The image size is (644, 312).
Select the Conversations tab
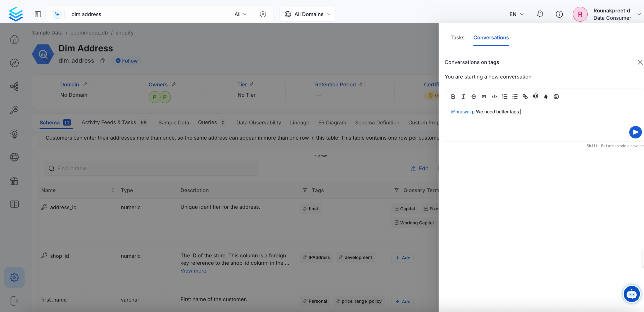[x=491, y=37]
